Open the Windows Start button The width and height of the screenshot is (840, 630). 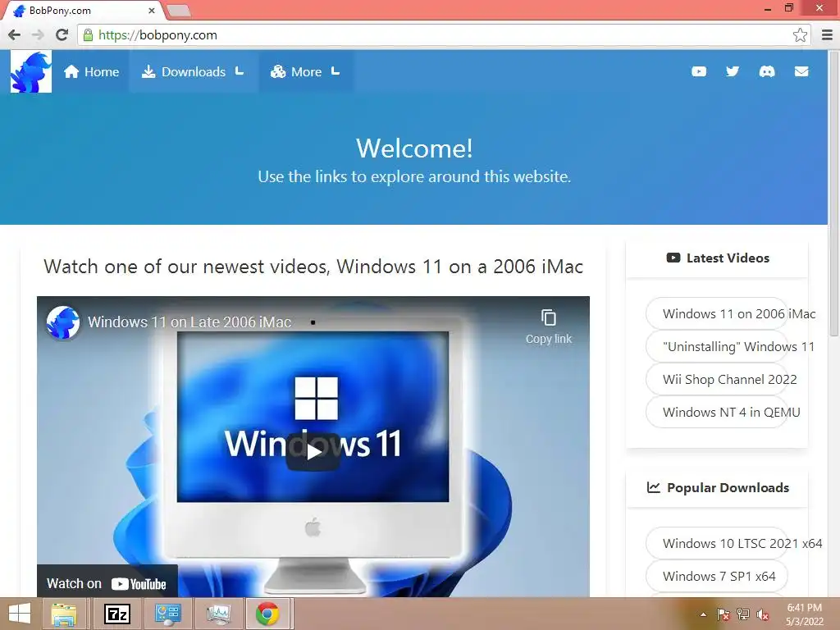(20, 614)
